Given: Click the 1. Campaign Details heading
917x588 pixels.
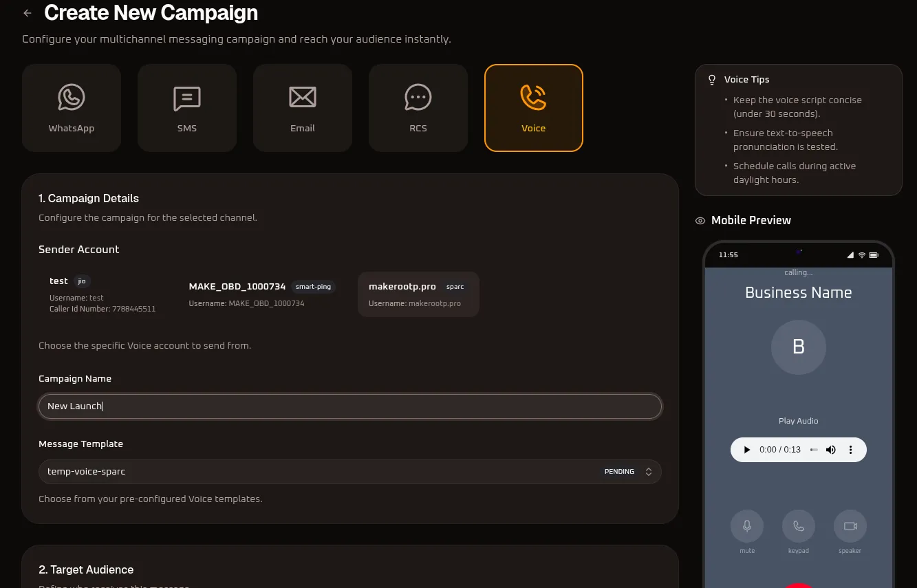Looking at the screenshot, I should pos(89,198).
